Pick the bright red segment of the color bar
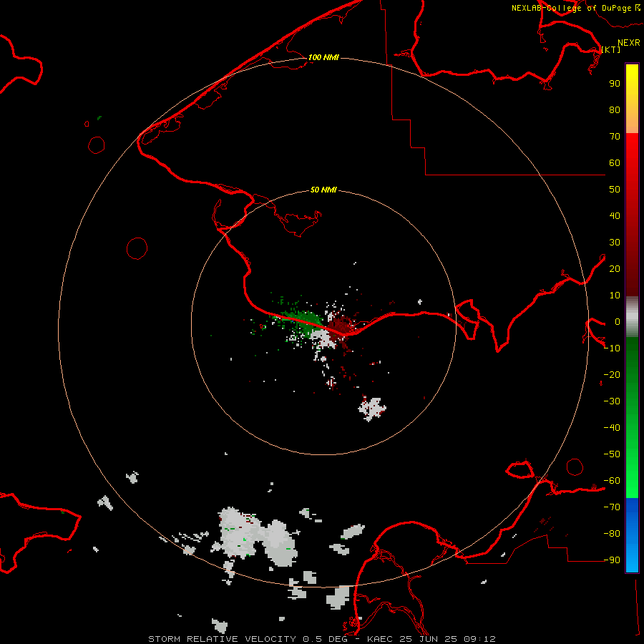The width and height of the screenshot is (644, 644). [x=632, y=160]
